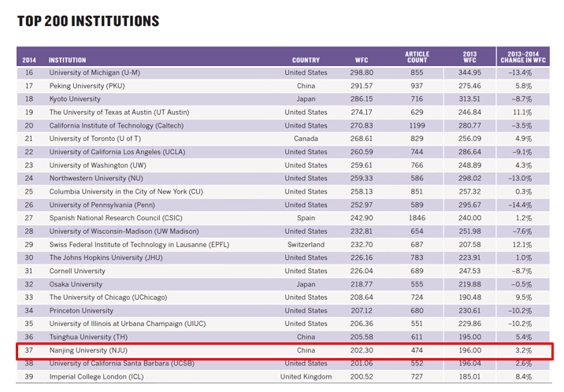
Task: Open the Kyoto University entry
Action: click(x=75, y=99)
